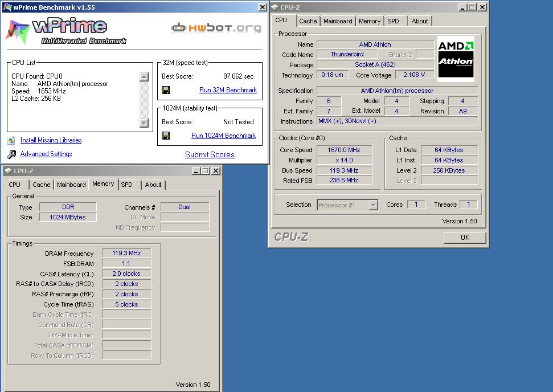
Task: Switch to Mainboard tab in CPU-Z Memory window
Action: coord(71,185)
